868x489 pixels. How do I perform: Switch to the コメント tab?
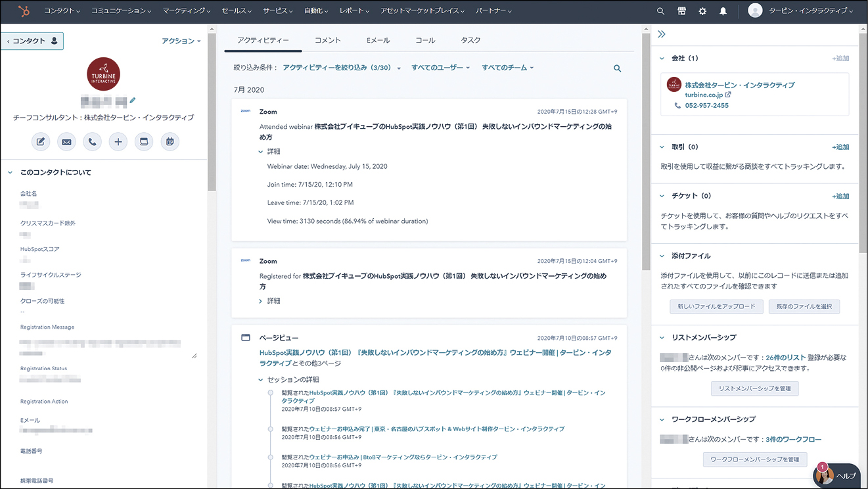pos(328,41)
